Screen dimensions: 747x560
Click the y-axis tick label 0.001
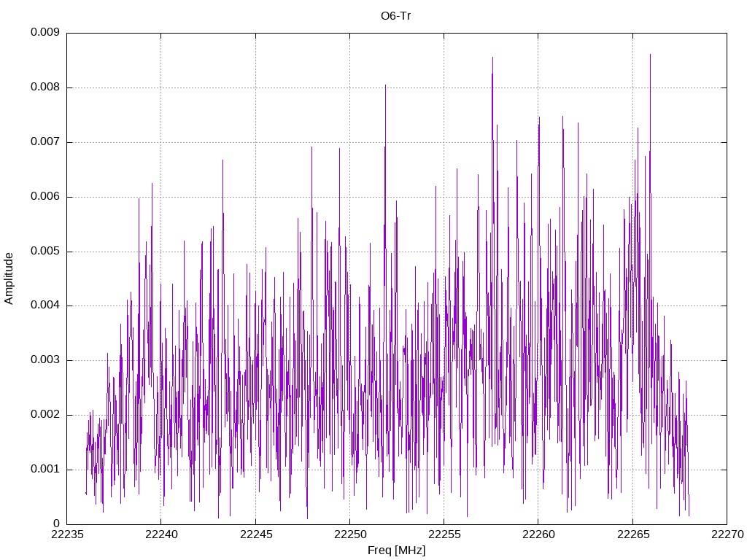coord(44,469)
